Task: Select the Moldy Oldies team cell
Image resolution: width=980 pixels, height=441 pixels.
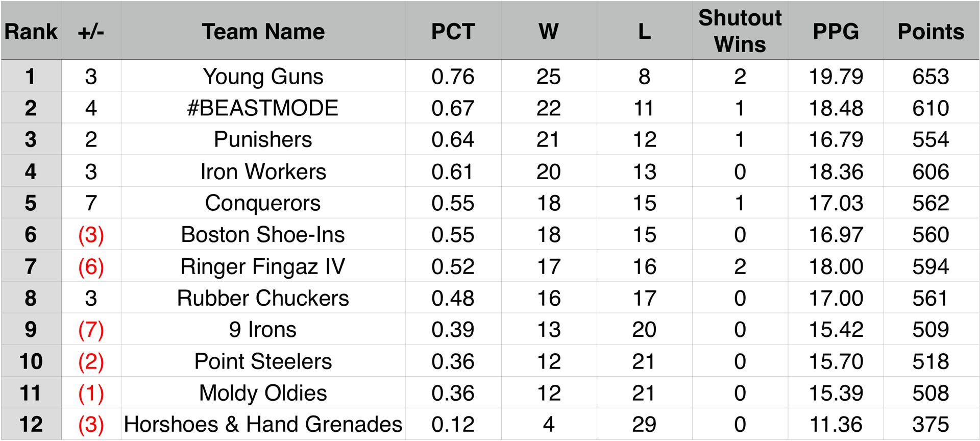Action: pyautogui.click(x=263, y=393)
